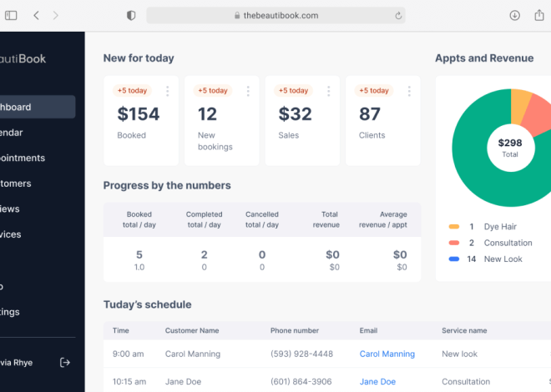551x392 pixels.
Task: Click the Dye Hair legend label
Action: (x=500, y=227)
